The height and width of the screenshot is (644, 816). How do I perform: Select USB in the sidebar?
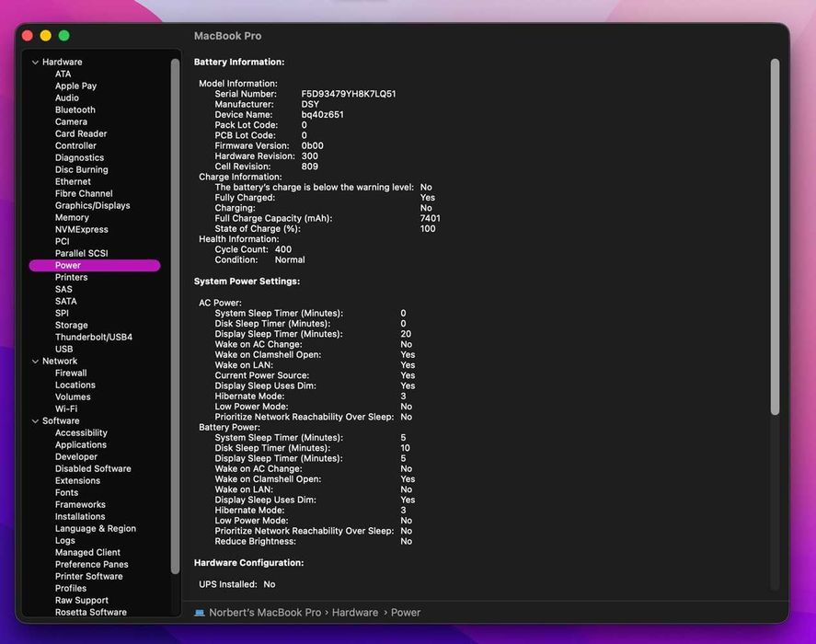(x=64, y=350)
